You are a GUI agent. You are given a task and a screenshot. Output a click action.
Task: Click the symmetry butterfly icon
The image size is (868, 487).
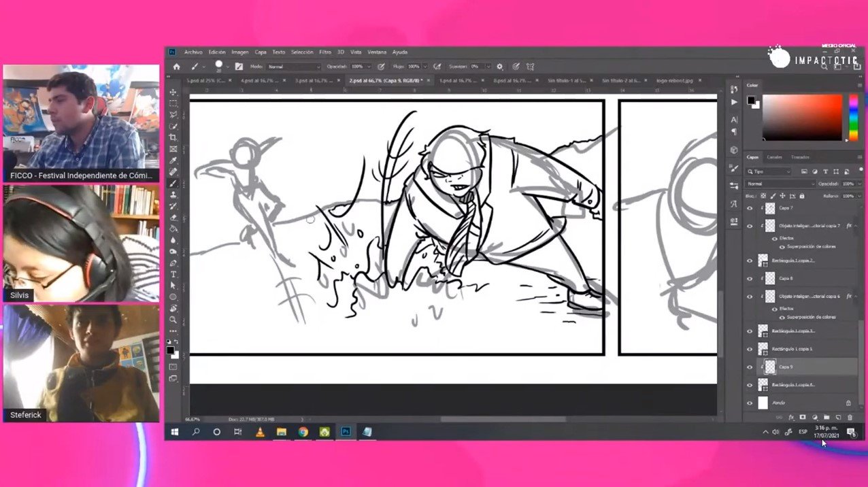pos(530,67)
